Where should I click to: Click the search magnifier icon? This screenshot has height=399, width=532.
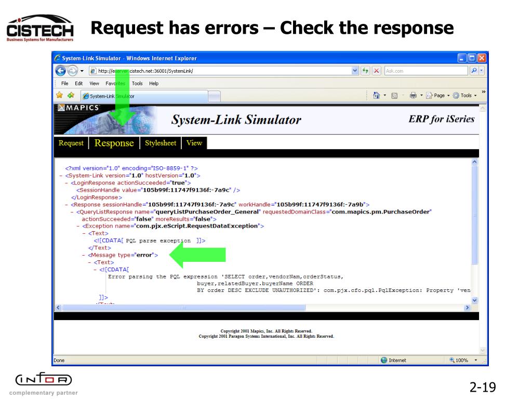[x=474, y=71]
